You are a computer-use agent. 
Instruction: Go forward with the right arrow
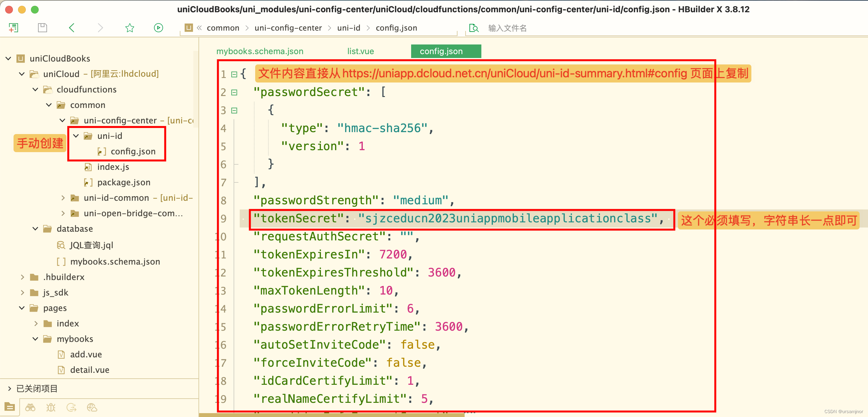tap(100, 28)
